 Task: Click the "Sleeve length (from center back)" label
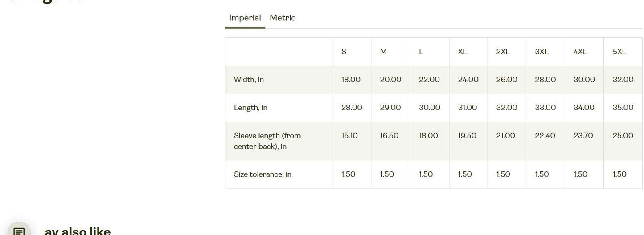coord(267,141)
